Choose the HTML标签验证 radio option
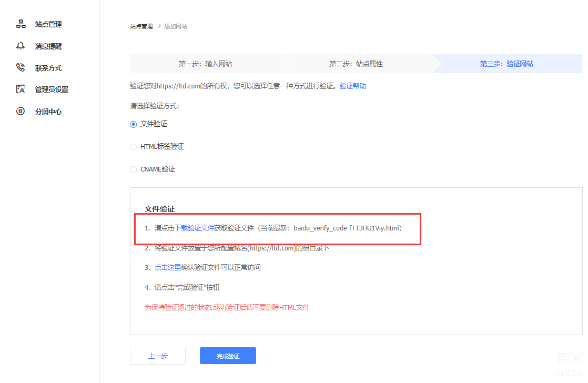Image resolution: width=588 pixels, height=383 pixels. coord(133,147)
